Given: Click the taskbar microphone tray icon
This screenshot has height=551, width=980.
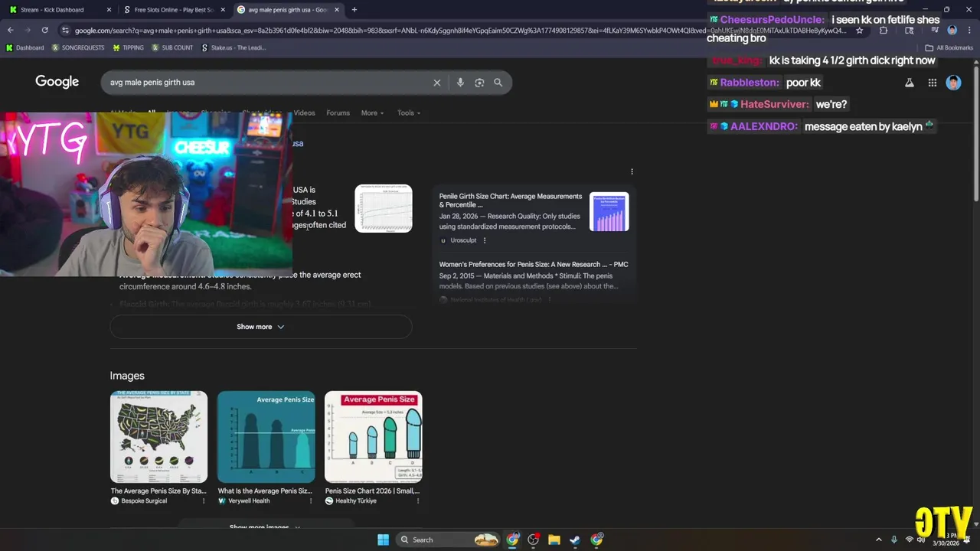Looking at the screenshot, I should coord(894,540).
